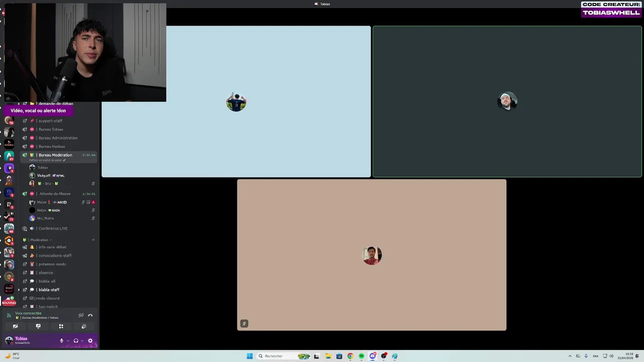Click Définir un statut de salon
This screenshot has width=644, height=362.
(47, 160)
